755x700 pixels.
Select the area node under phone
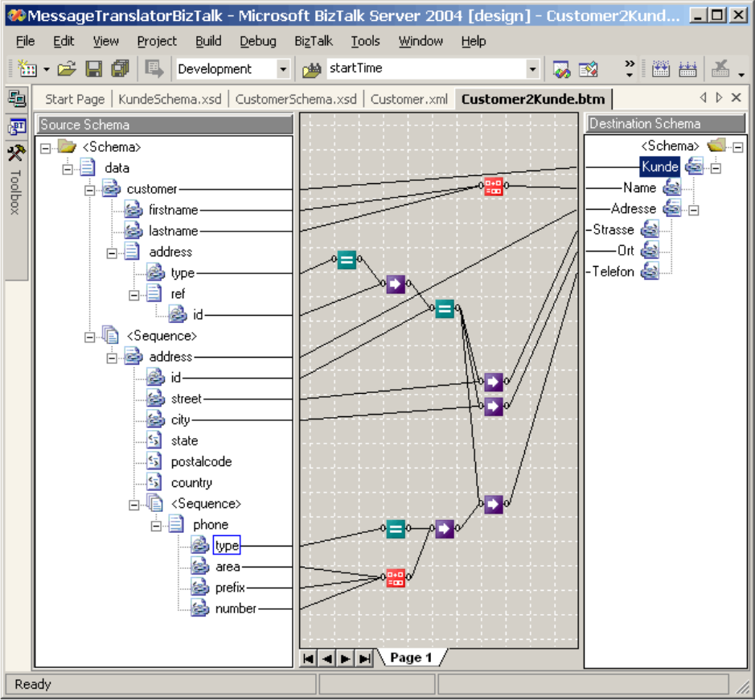[228, 567]
